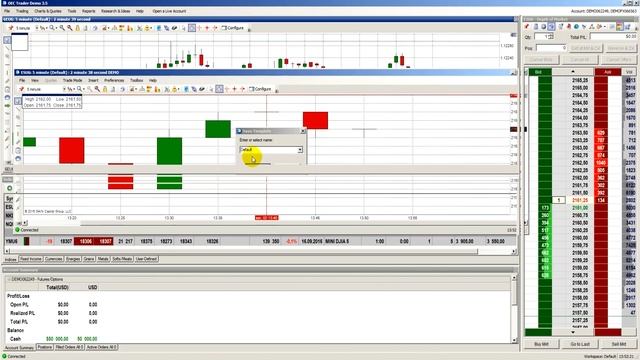
Task: Open the Charts & Quotes menu
Action: coord(48,11)
